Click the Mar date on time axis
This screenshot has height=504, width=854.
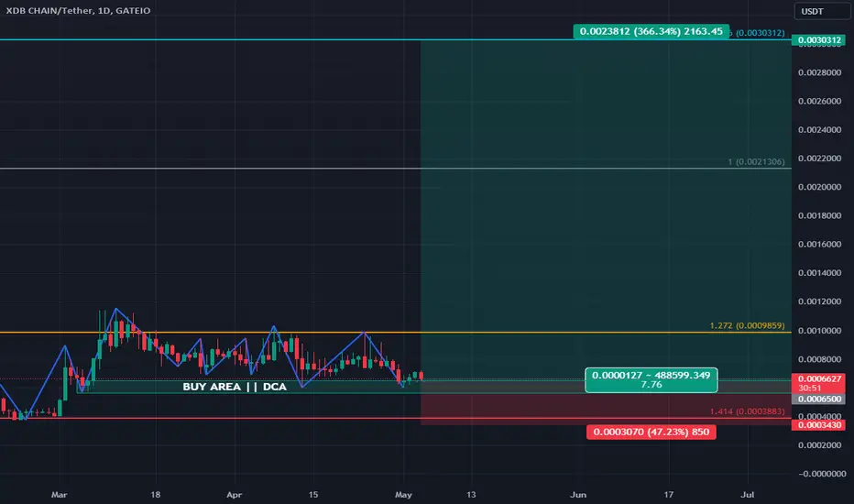pos(59,495)
